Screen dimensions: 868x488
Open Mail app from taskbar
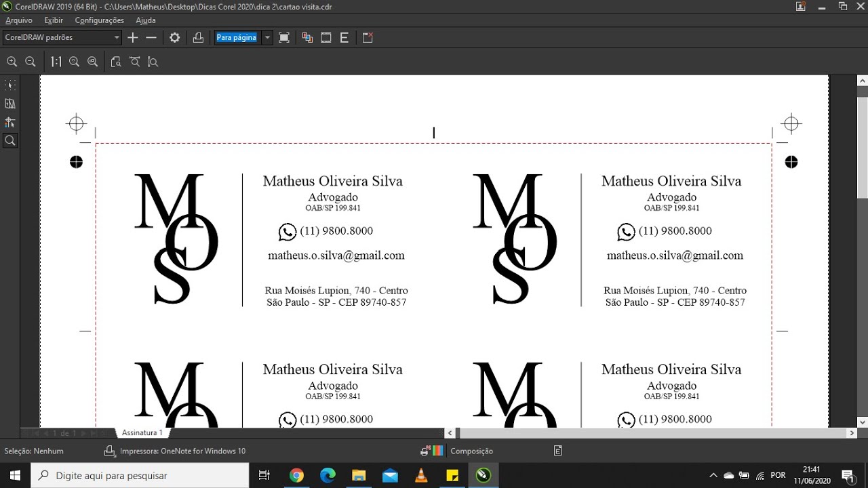pos(390,475)
